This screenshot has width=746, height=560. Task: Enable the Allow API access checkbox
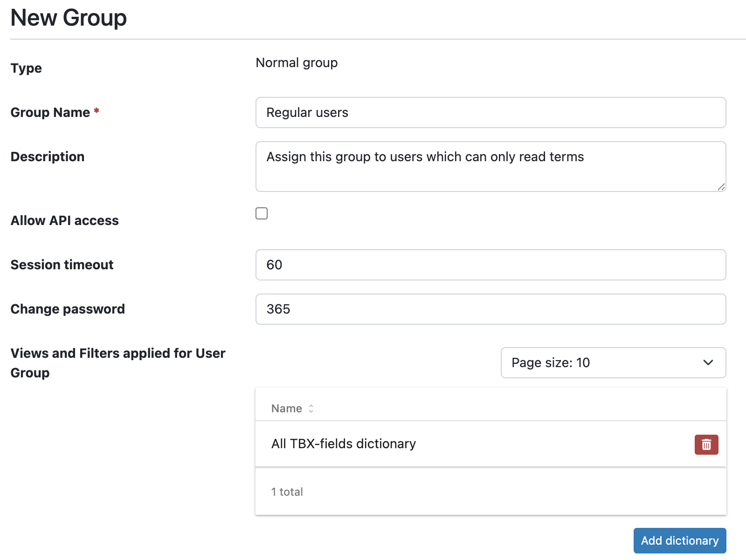click(x=262, y=213)
